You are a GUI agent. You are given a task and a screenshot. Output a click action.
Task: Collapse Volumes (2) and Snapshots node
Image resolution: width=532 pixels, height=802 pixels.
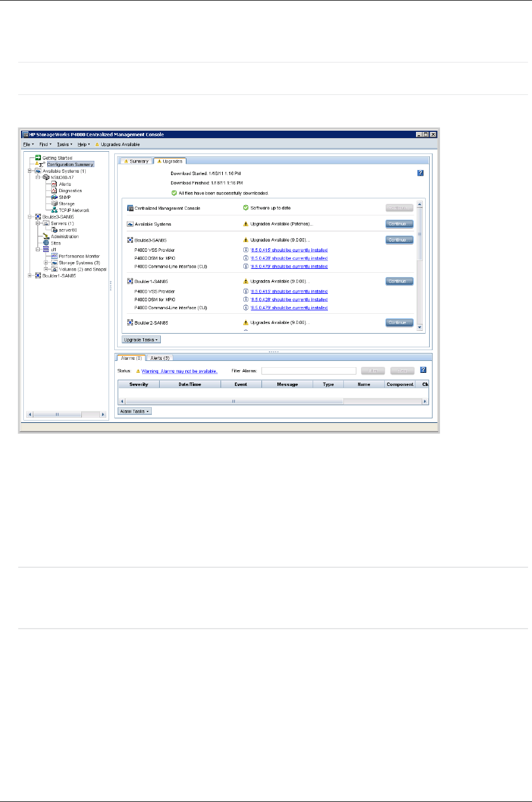[46, 269]
